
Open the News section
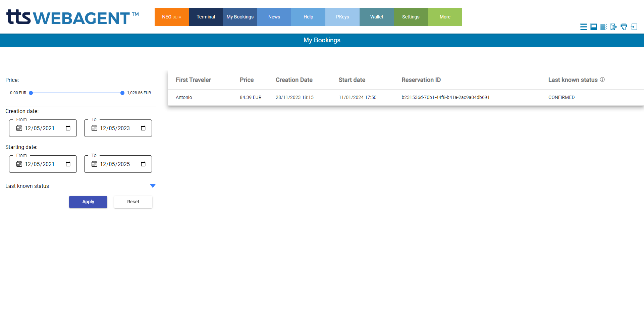click(x=274, y=17)
